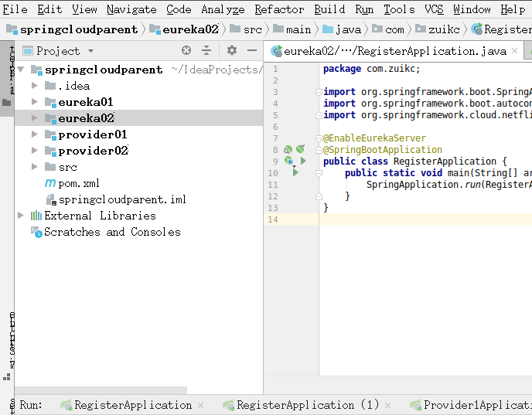Click the Project panel horizontal scrollbar
This screenshot has height=415, width=532.
(x=101, y=390)
